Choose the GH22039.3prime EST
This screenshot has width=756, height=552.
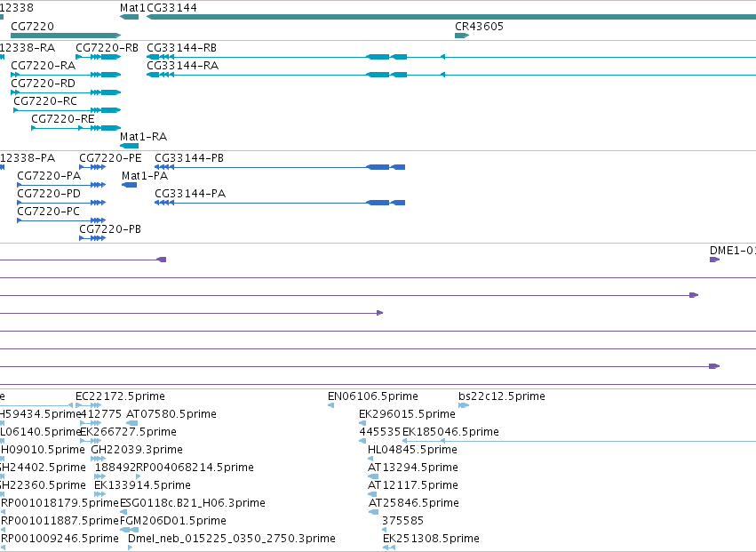pyautogui.click(x=137, y=450)
